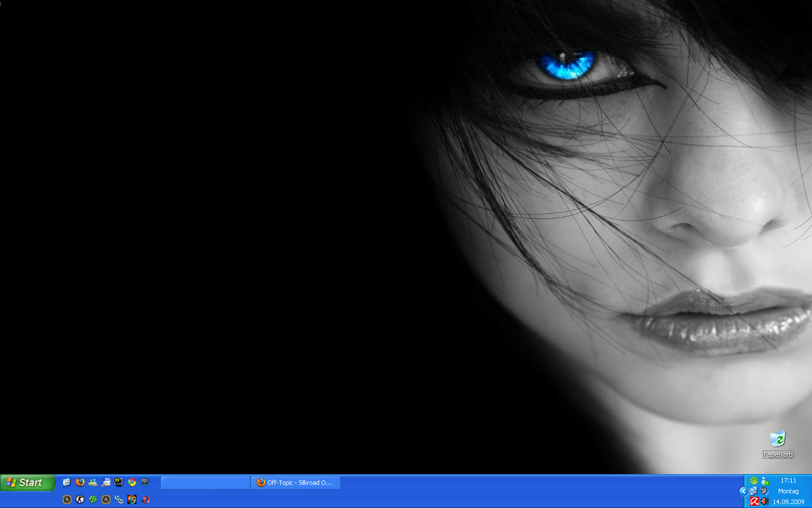Image resolution: width=812 pixels, height=508 pixels.
Task: Click the grey speaker sound manager tray icon
Action: click(x=765, y=491)
